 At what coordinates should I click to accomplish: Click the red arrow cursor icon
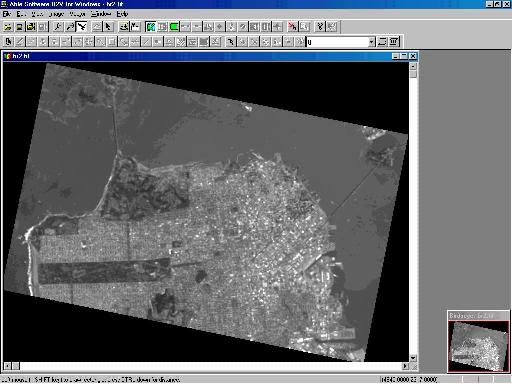click(292, 27)
